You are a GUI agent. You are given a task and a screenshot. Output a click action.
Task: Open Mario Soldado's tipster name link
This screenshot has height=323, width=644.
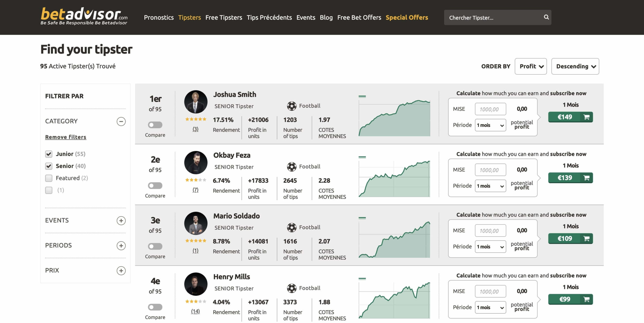click(x=236, y=216)
